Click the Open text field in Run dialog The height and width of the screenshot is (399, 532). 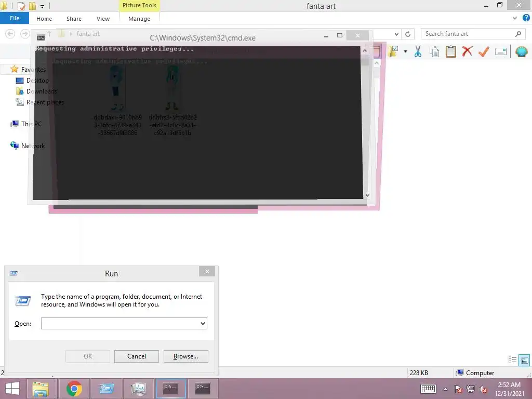click(120, 323)
